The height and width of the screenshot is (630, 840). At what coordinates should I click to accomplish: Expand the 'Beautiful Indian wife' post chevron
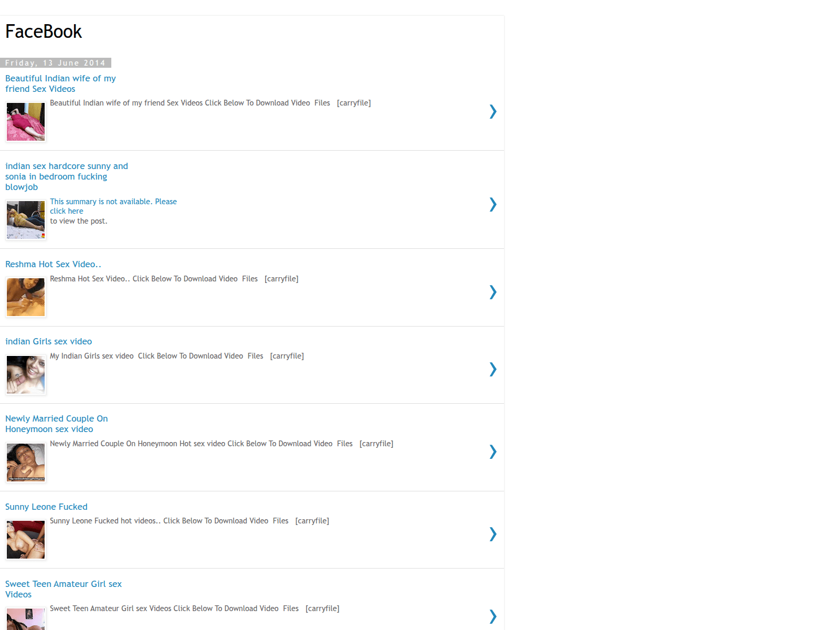pos(492,111)
